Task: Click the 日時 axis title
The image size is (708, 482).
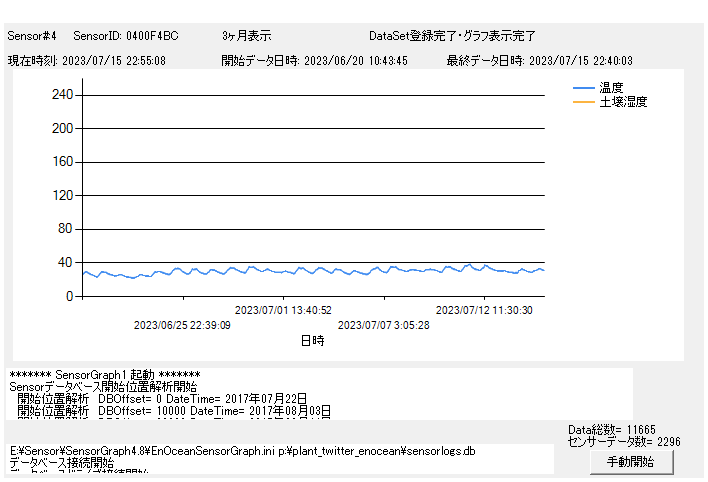Action: pos(312,340)
